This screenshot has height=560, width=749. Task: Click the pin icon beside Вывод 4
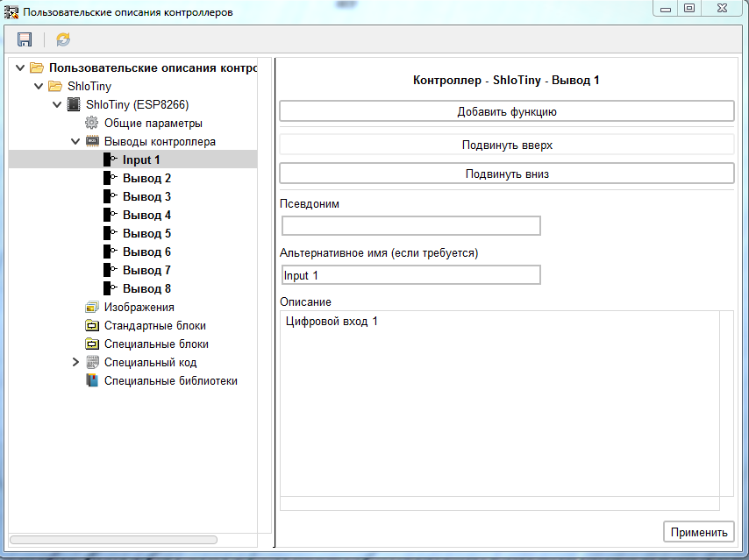pos(111,215)
